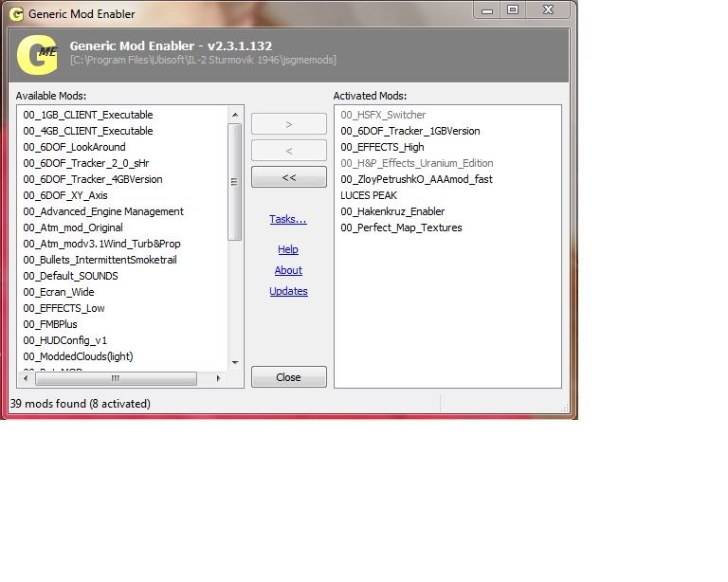Click the jsgmemods folder path in header
728x582 pixels.
pyautogui.click(x=204, y=60)
